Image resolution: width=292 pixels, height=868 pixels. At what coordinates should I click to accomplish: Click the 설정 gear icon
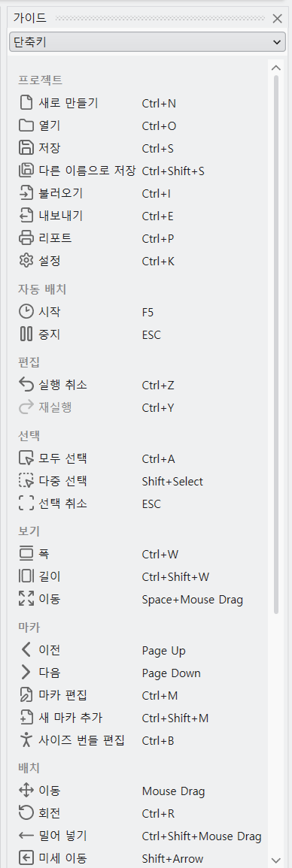coord(26,261)
